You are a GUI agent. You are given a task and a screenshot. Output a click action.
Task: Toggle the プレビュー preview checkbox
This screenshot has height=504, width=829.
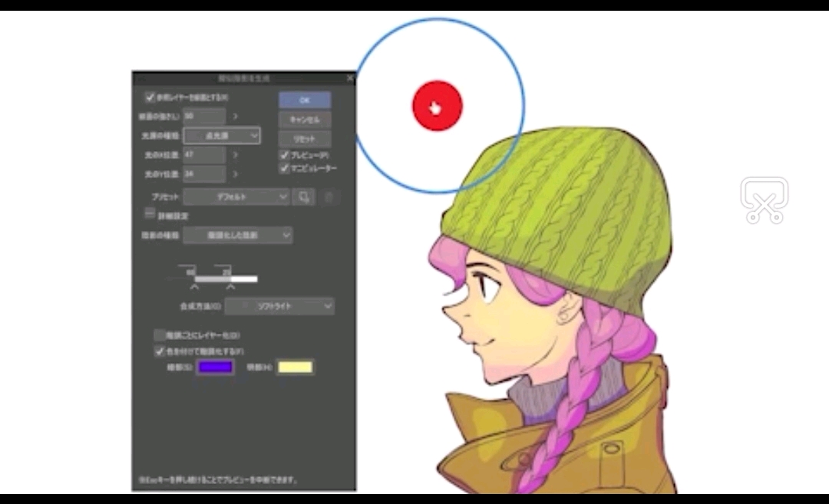tap(284, 155)
